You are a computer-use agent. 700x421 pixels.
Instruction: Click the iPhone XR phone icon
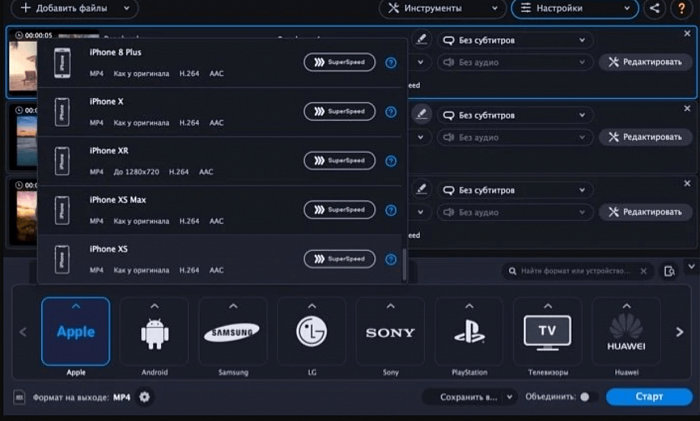[x=62, y=161]
